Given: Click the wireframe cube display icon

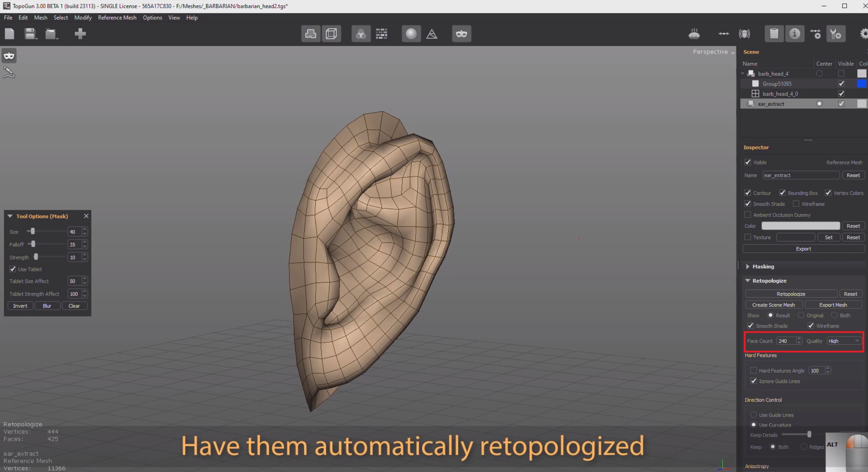Looking at the screenshot, I should (331, 34).
